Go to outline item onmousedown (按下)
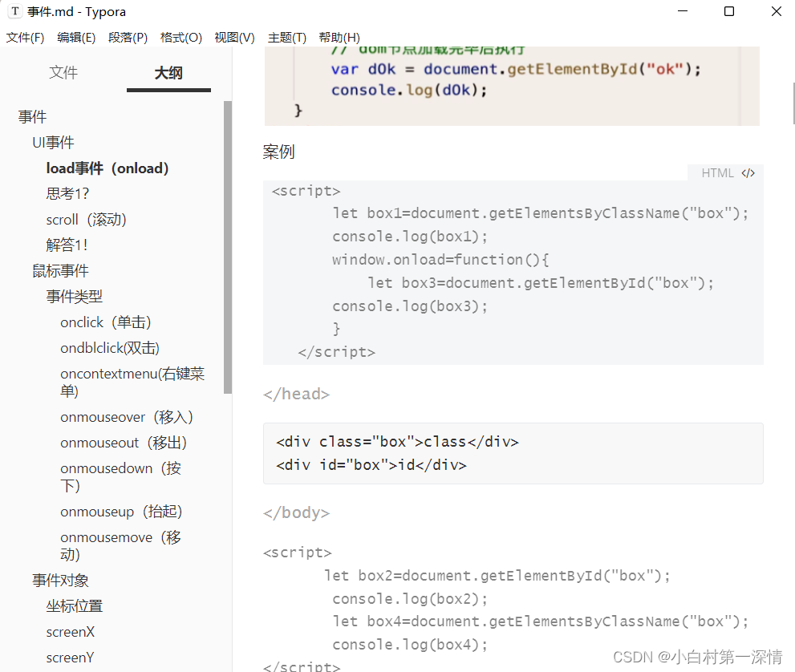 (120, 477)
